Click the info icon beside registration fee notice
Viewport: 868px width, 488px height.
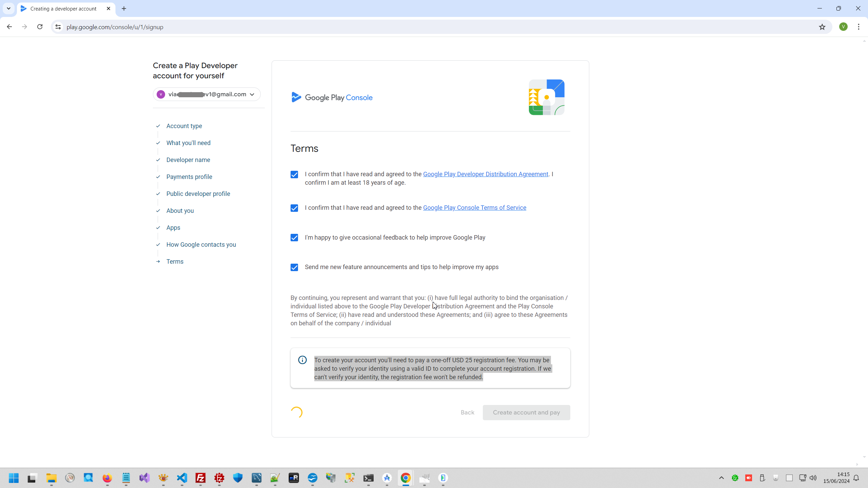click(x=302, y=360)
